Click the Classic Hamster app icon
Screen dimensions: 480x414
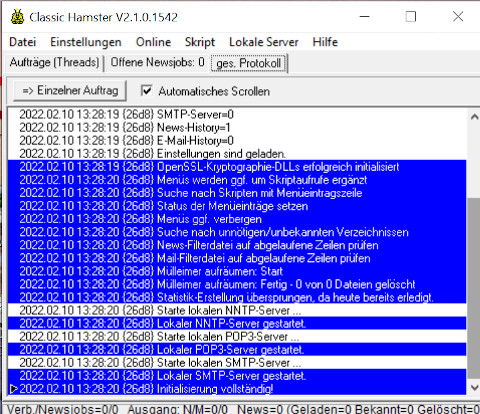pos(17,17)
